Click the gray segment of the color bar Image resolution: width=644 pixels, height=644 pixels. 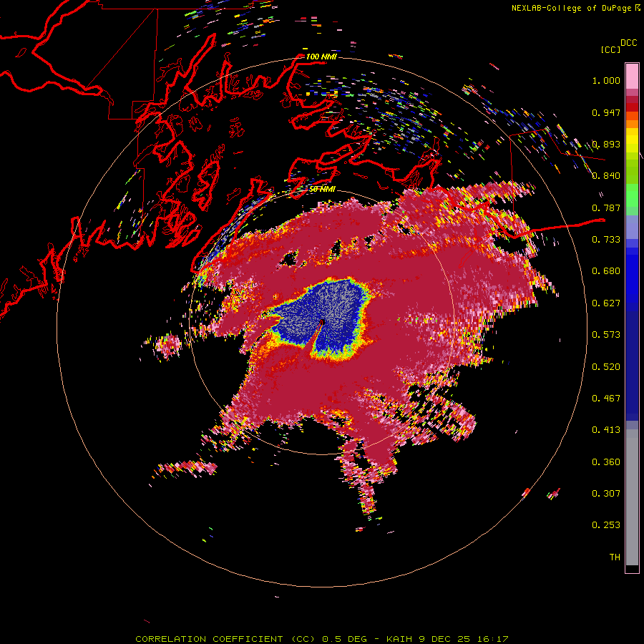632,497
